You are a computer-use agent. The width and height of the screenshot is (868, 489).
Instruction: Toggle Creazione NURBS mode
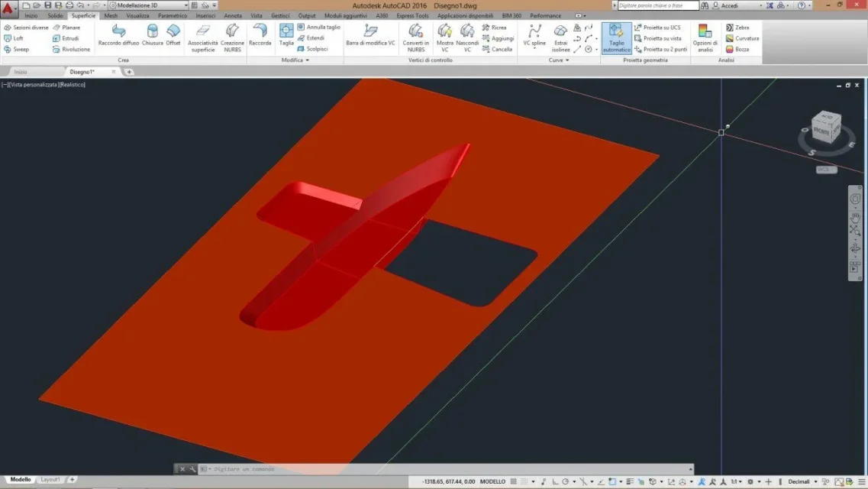(x=233, y=37)
